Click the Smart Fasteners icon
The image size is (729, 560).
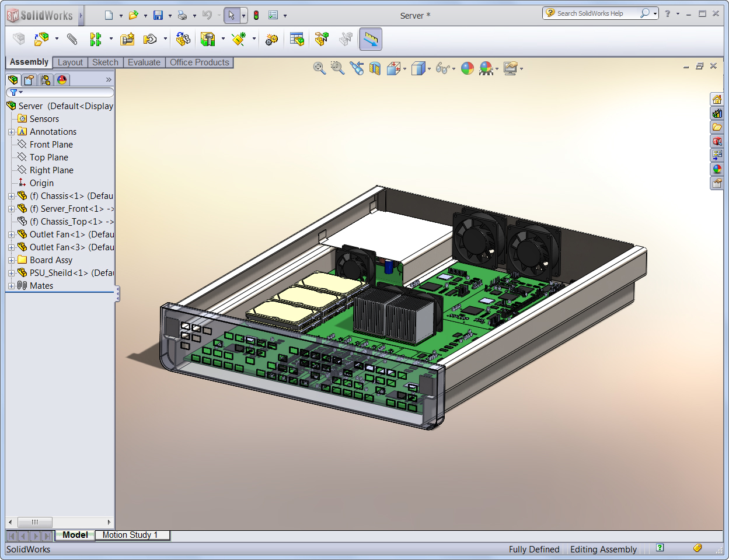[127, 39]
